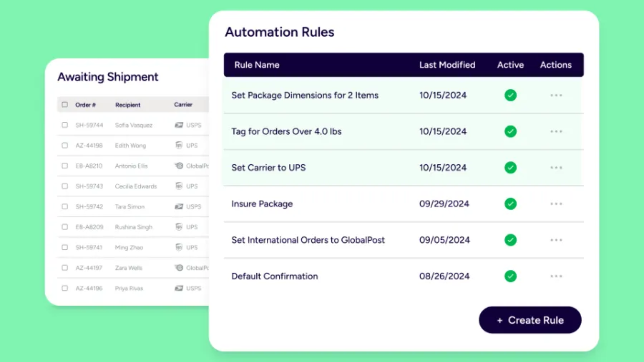Image resolution: width=644 pixels, height=362 pixels.
Task: Open rule Set Package Dimensions for 2 Items
Action: [x=305, y=95]
